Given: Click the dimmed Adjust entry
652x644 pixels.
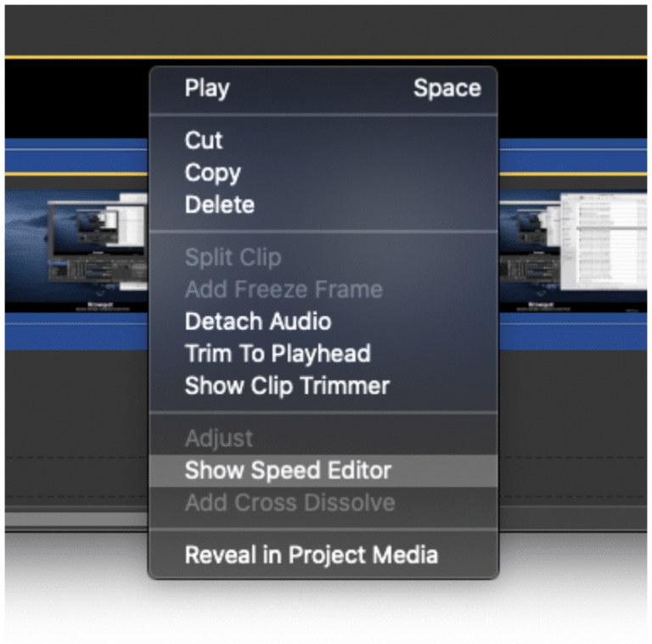Looking at the screenshot, I should (323, 439).
